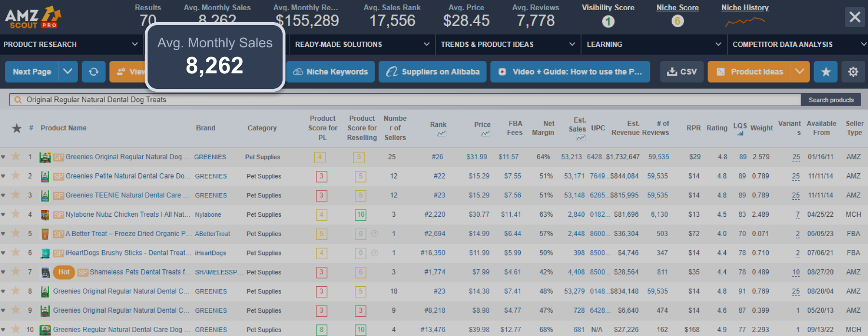Viewport: 868px width, 336px height.
Task: Star the Nylabone Nubz Chicken Treats row
Action: point(16,213)
